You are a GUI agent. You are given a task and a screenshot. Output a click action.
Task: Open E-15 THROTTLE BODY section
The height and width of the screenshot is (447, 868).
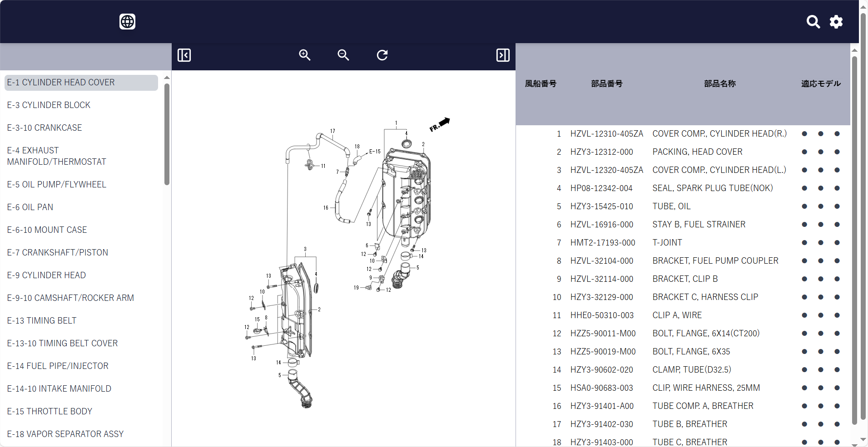[x=50, y=412]
